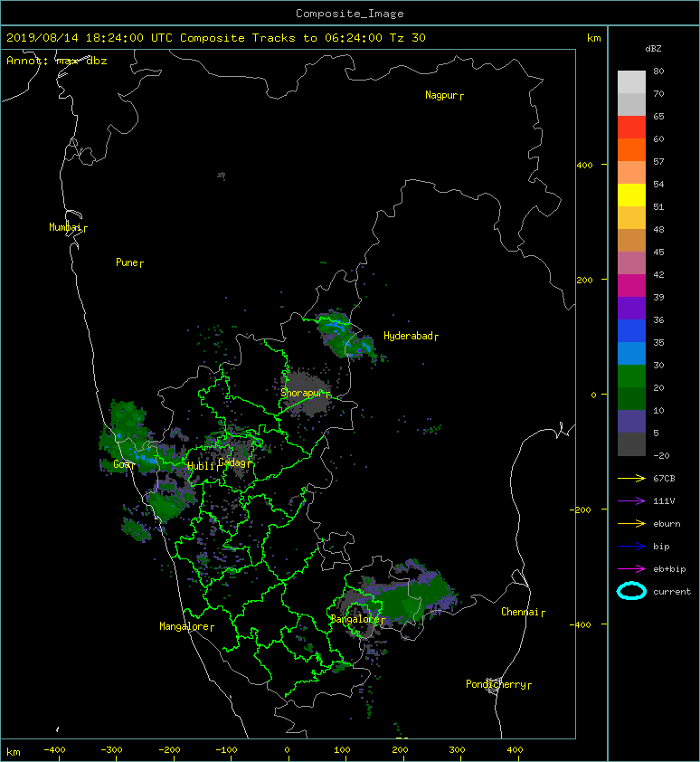Viewport: 700px width, 762px height.
Task: Click the 400 tick on vertical km axis
Action: pyautogui.click(x=585, y=166)
